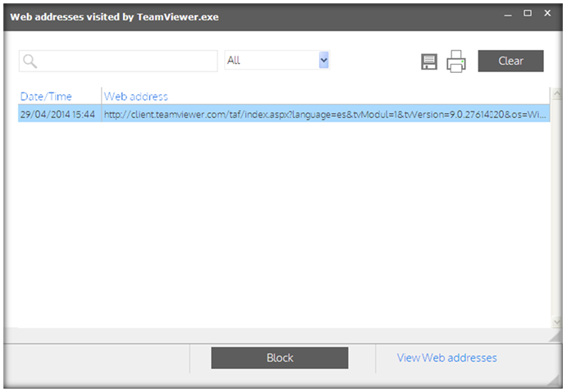Select the client.teamviewer.com URL entry

pyautogui.click(x=325, y=115)
